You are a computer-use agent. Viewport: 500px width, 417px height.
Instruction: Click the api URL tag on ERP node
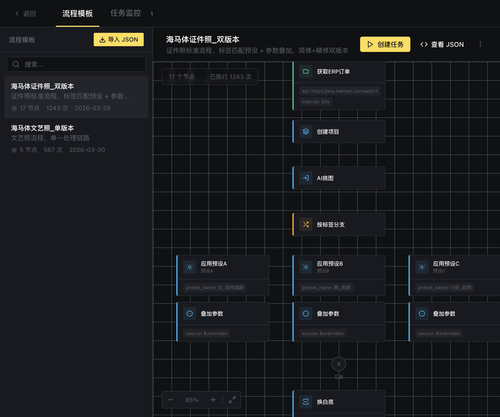tap(340, 91)
